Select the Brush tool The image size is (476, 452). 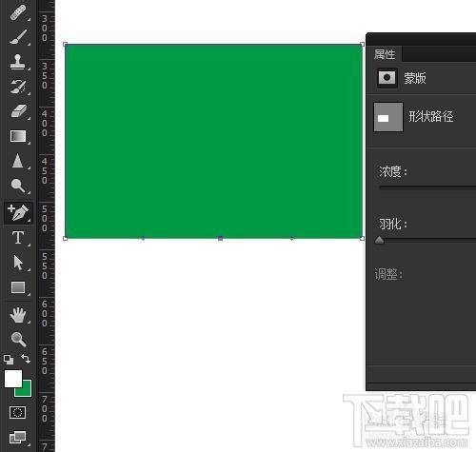[x=18, y=37]
